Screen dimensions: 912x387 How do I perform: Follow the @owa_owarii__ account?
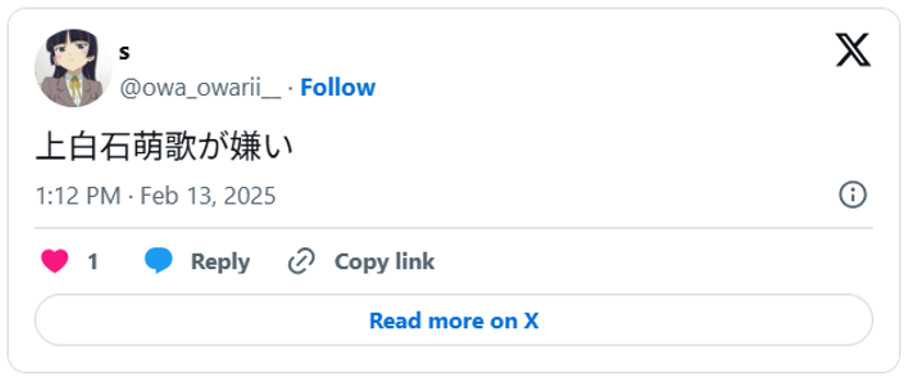pos(337,87)
